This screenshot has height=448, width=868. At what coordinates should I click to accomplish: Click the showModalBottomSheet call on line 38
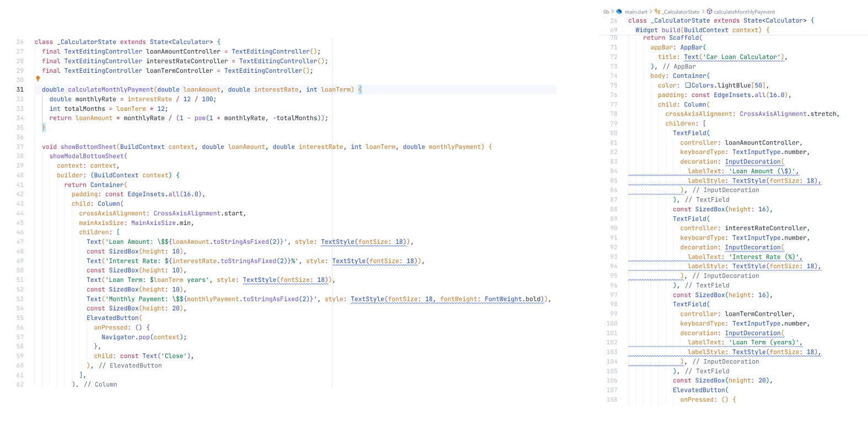pyautogui.click(x=87, y=156)
